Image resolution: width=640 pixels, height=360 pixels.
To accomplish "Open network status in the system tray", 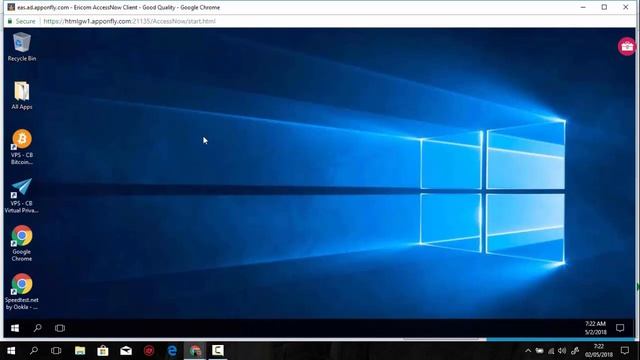I will click(x=551, y=351).
